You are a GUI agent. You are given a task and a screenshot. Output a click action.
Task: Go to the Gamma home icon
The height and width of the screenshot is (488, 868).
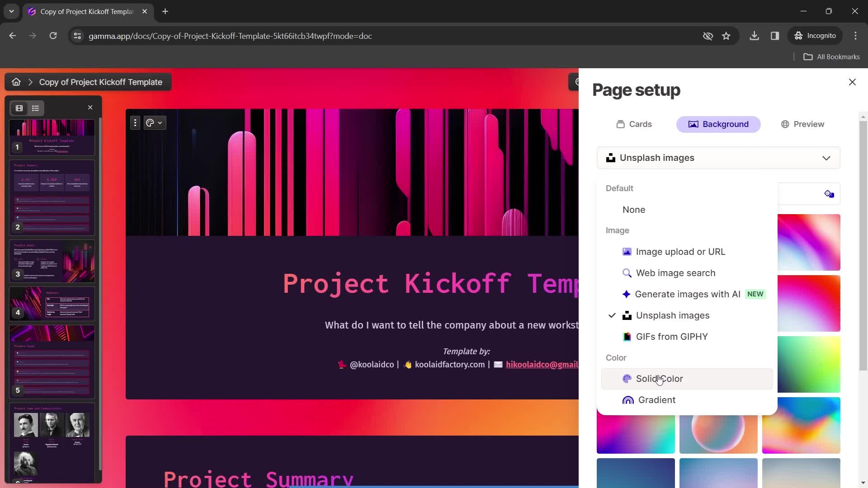[x=16, y=82]
